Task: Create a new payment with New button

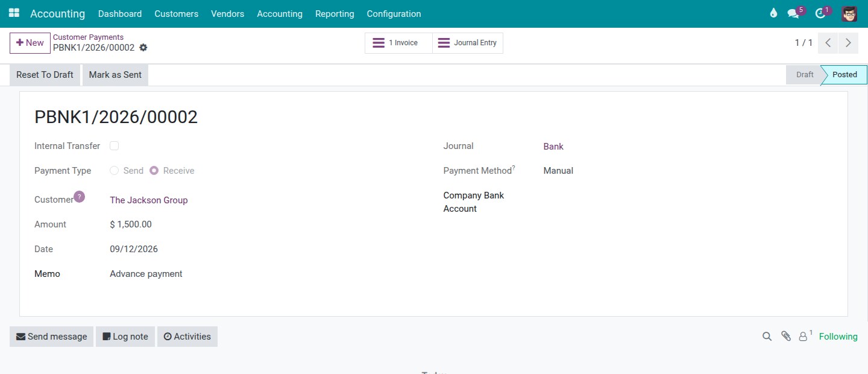Action: coord(30,43)
